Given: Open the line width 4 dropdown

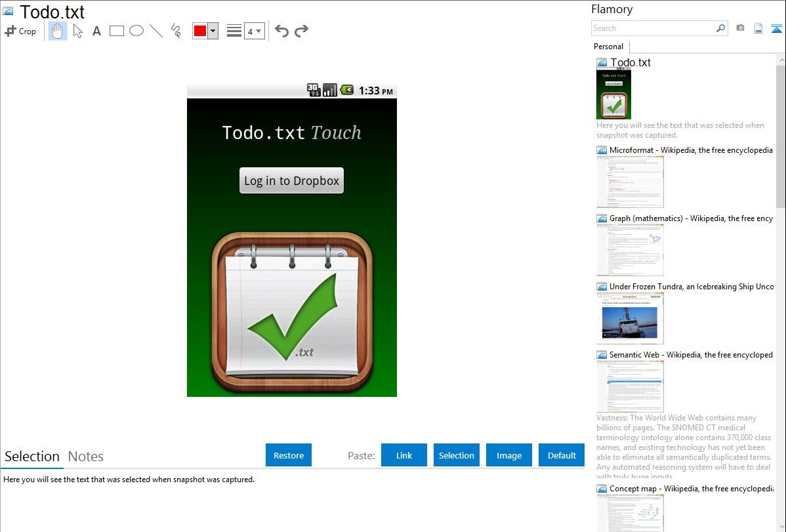Looking at the screenshot, I should (x=254, y=31).
